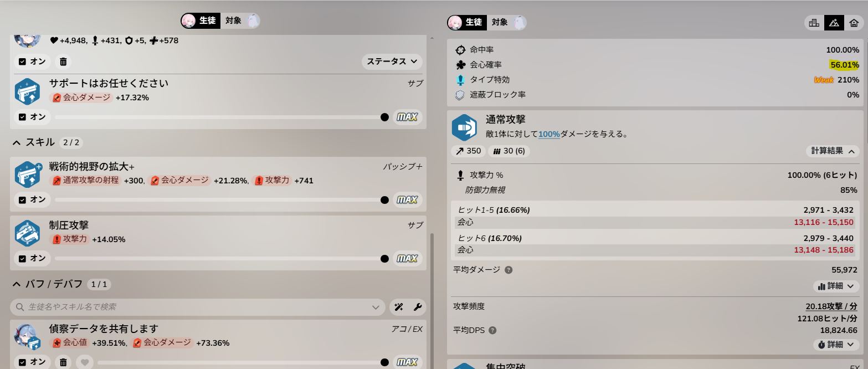
Task: Click the 18,824.66 average DPS value
Action: click(x=839, y=330)
